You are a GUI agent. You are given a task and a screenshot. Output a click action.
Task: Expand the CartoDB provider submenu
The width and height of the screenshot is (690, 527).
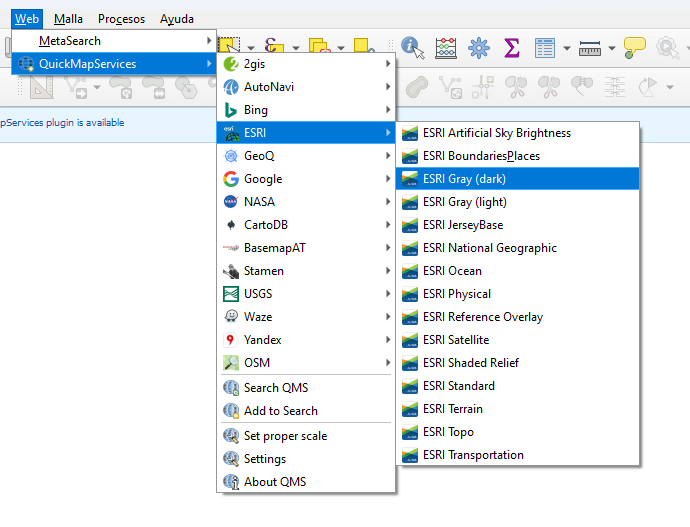click(x=306, y=225)
